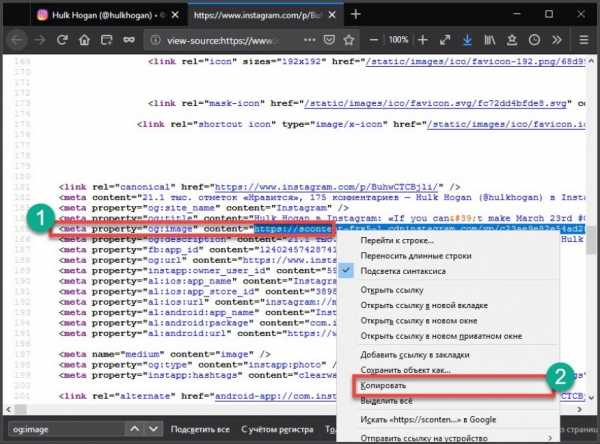Toggle 'Переносить длинные строки' option

click(416, 256)
